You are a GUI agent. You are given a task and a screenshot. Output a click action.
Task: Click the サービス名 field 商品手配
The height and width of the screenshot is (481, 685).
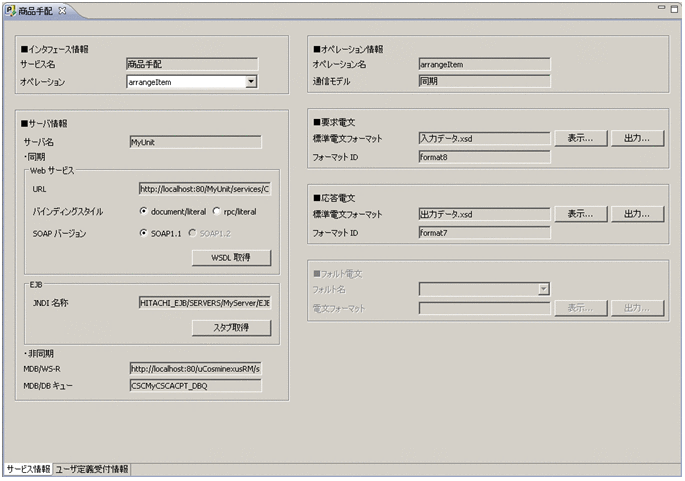coord(192,64)
